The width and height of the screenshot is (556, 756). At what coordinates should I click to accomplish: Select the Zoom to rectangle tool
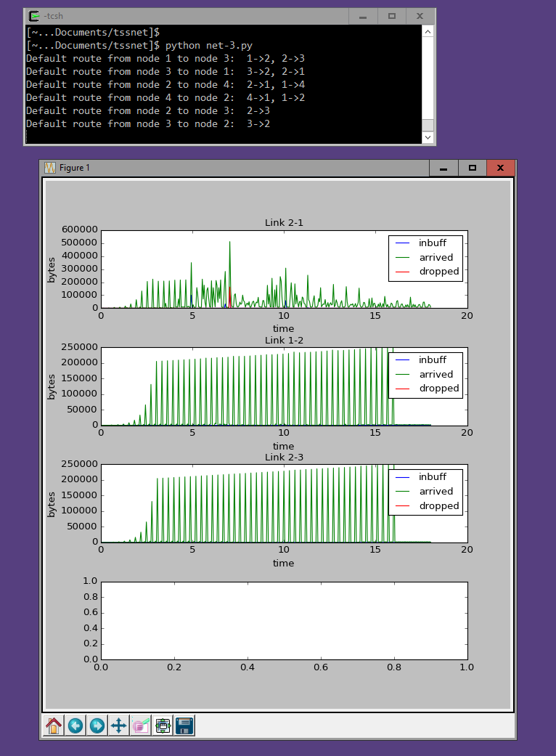[x=141, y=725]
